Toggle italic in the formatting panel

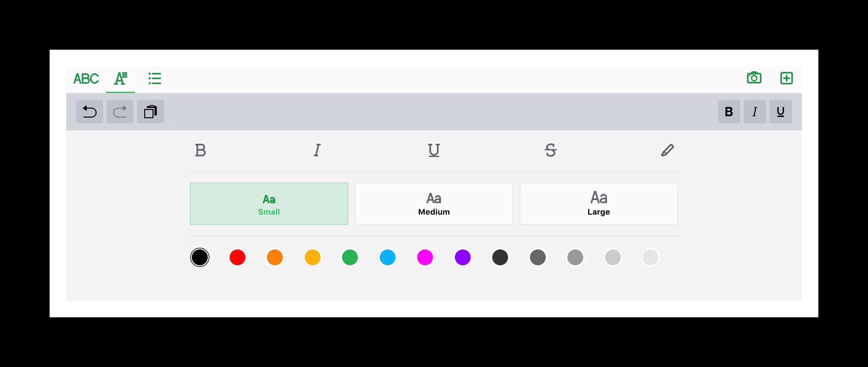point(317,150)
